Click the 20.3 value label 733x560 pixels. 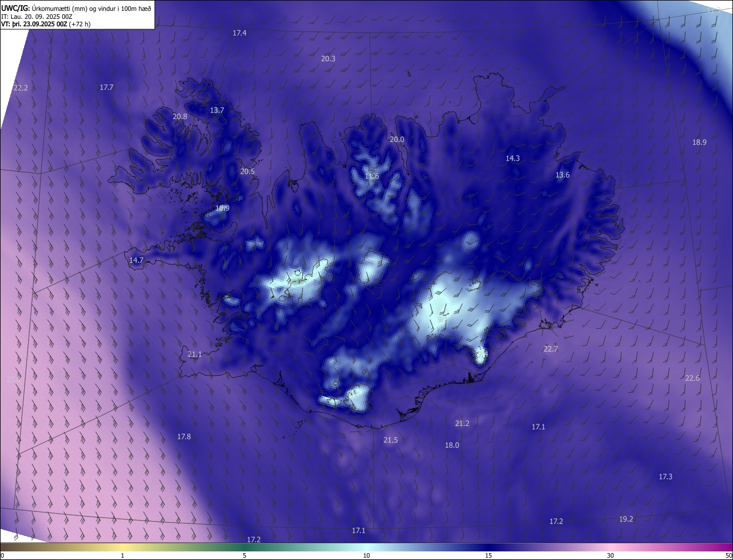click(x=328, y=59)
